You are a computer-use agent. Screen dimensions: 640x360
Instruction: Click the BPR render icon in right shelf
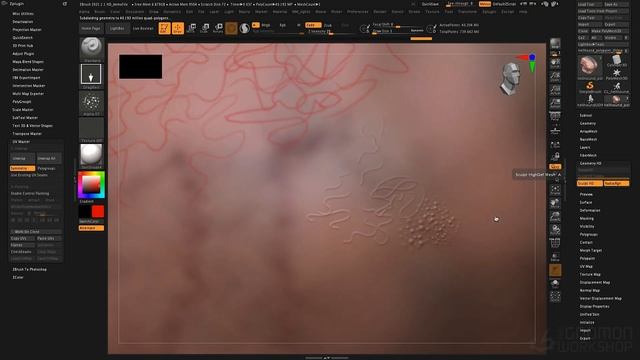click(555, 44)
